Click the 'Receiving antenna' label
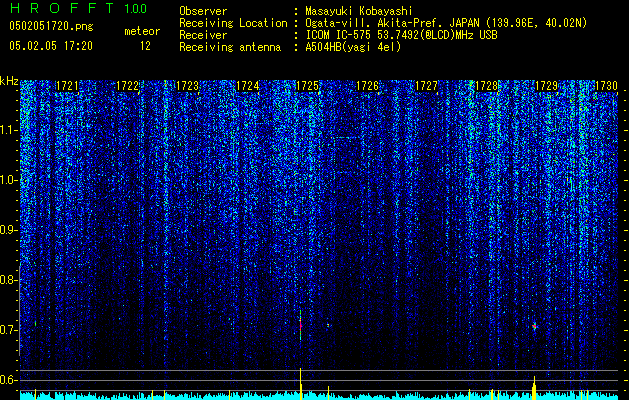Screen dimensions: 629x400 pos(230,47)
